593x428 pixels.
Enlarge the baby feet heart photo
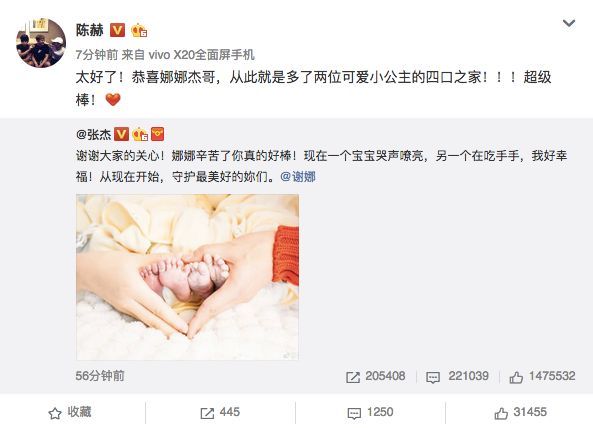coord(187,277)
